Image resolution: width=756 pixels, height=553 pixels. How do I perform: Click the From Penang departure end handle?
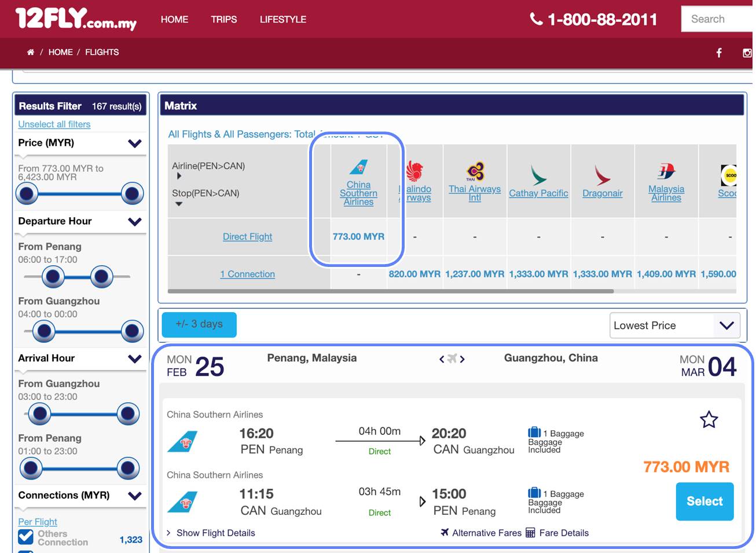tap(102, 277)
